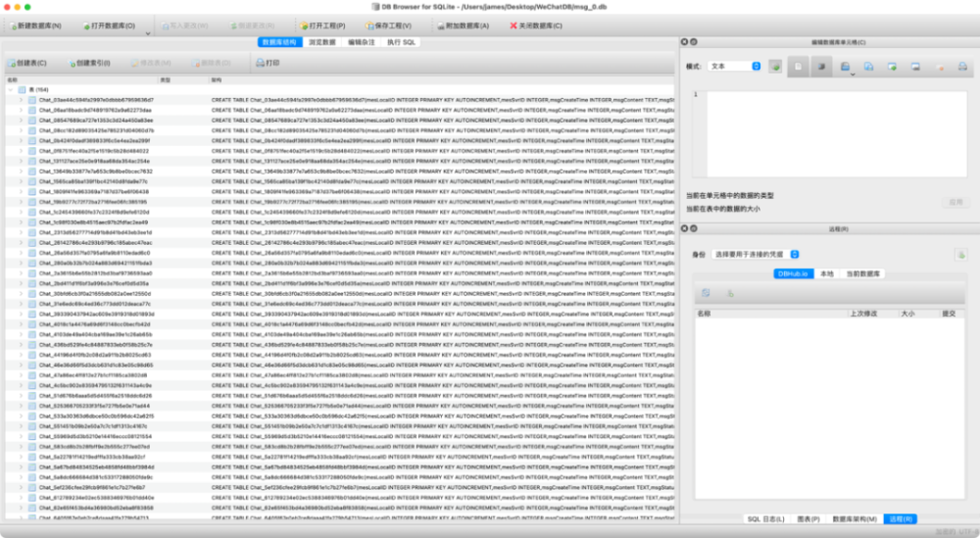980x538 pixels.
Task: Click the print icon at cell editor toolbar end
Action: [962, 67]
